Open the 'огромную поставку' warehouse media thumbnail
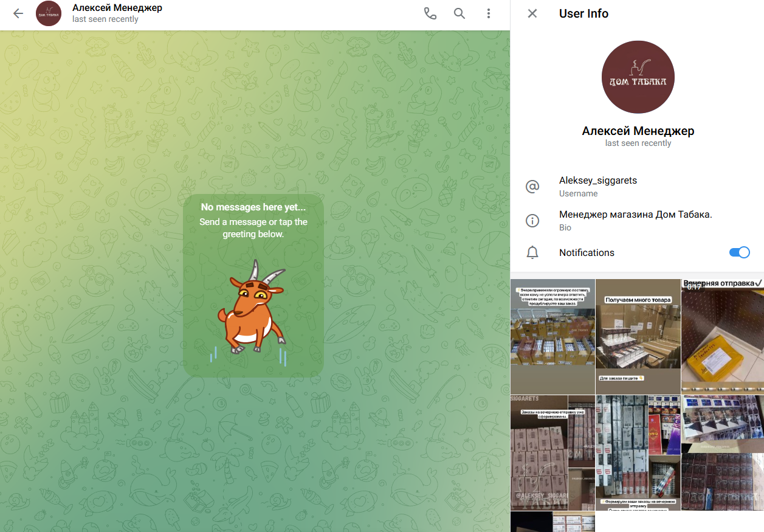Screen dimensions: 764x532 click(x=552, y=336)
